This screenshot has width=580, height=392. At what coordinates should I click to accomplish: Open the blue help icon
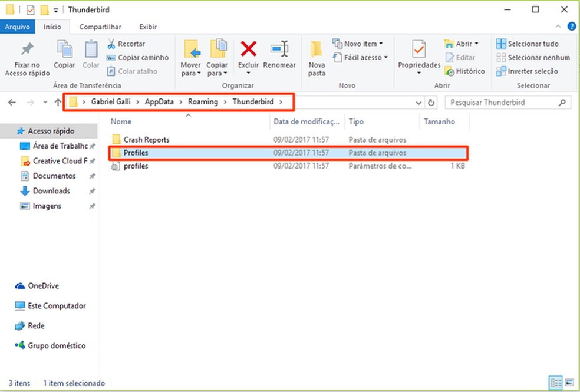pos(572,27)
